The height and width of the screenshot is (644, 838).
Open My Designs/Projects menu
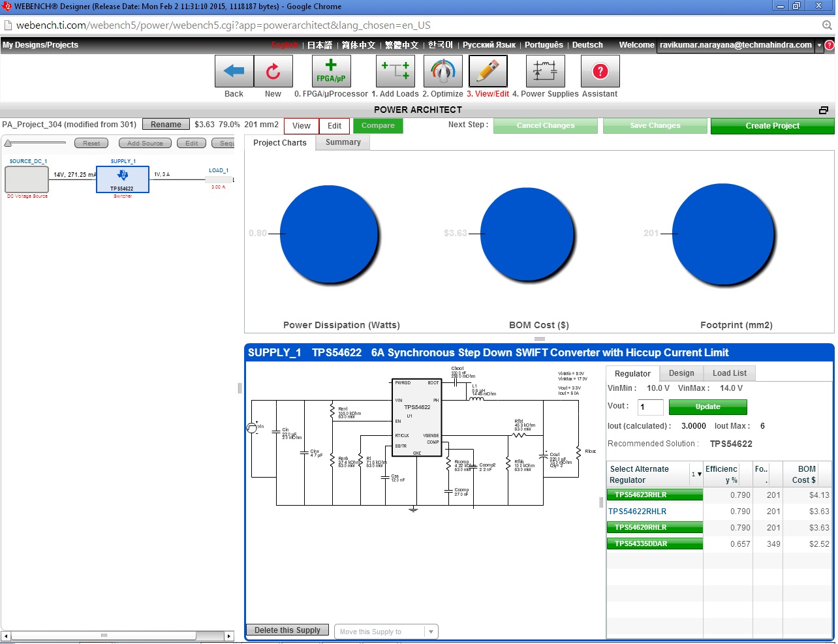click(40, 45)
